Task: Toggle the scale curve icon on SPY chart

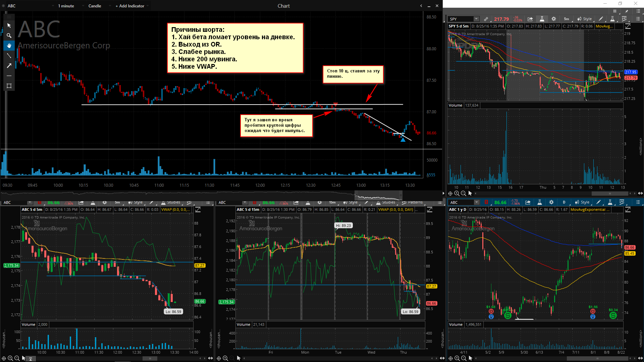Action: click(x=628, y=26)
